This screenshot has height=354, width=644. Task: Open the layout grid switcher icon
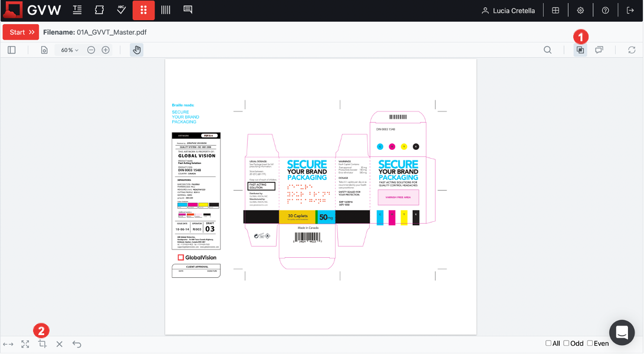coord(556,11)
